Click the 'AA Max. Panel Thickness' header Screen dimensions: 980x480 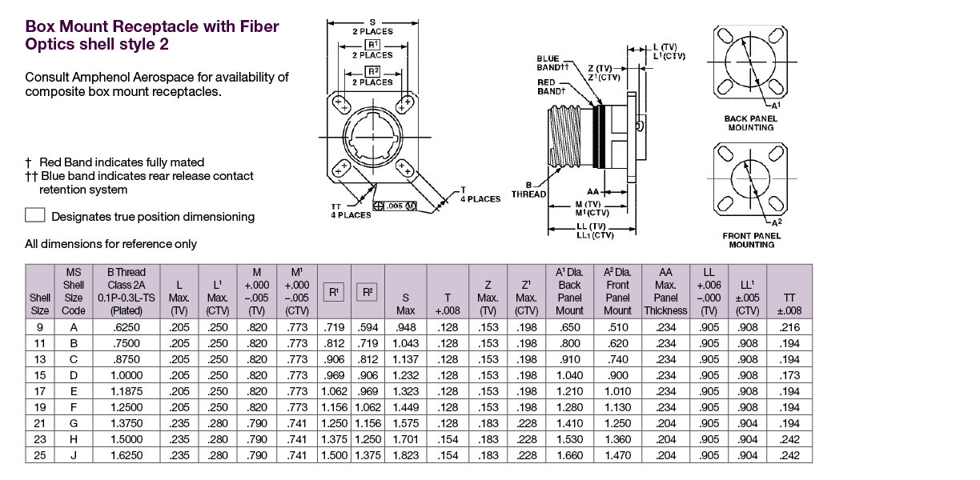(x=665, y=290)
